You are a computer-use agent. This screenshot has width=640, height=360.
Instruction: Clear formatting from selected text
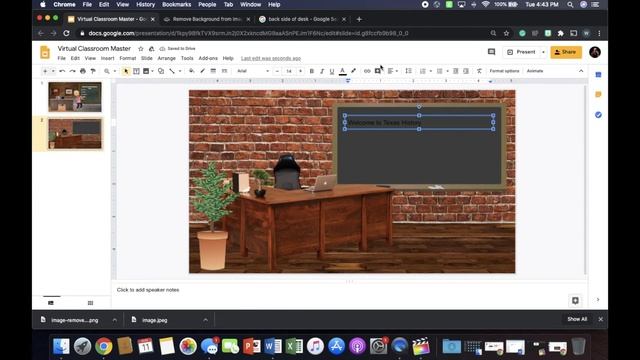coord(479,71)
